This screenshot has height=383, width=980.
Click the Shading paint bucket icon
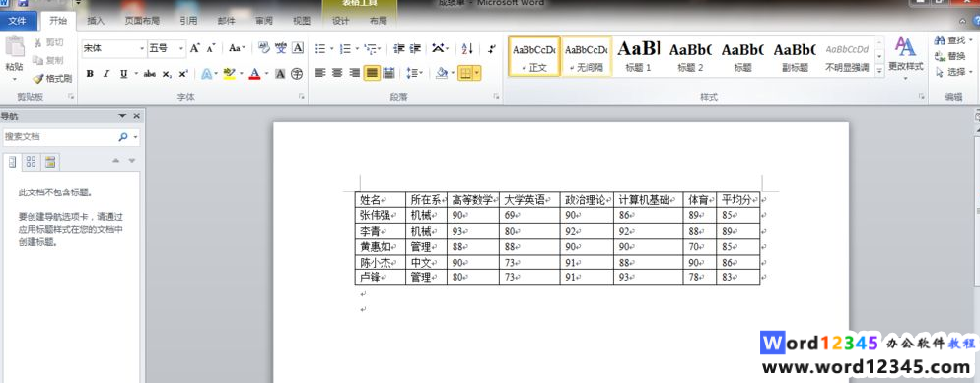442,74
